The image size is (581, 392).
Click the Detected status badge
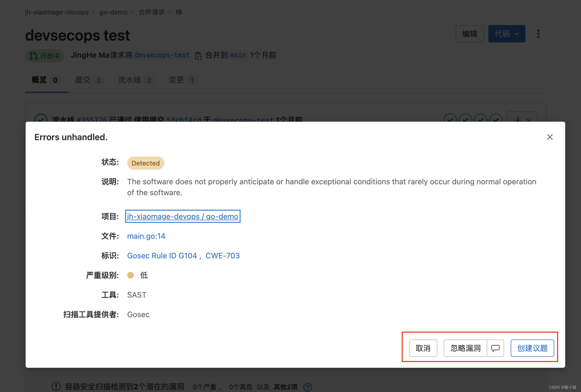[x=146, y=163]
